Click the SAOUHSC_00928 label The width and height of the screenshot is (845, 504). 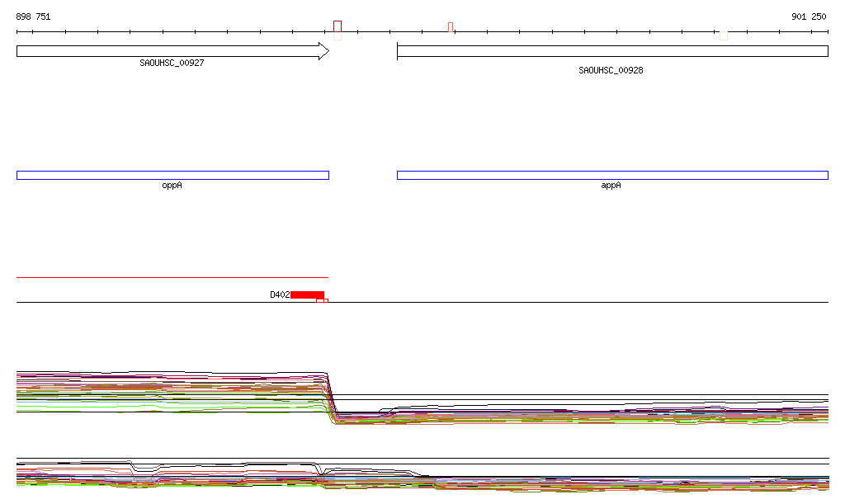coord(611,71)
